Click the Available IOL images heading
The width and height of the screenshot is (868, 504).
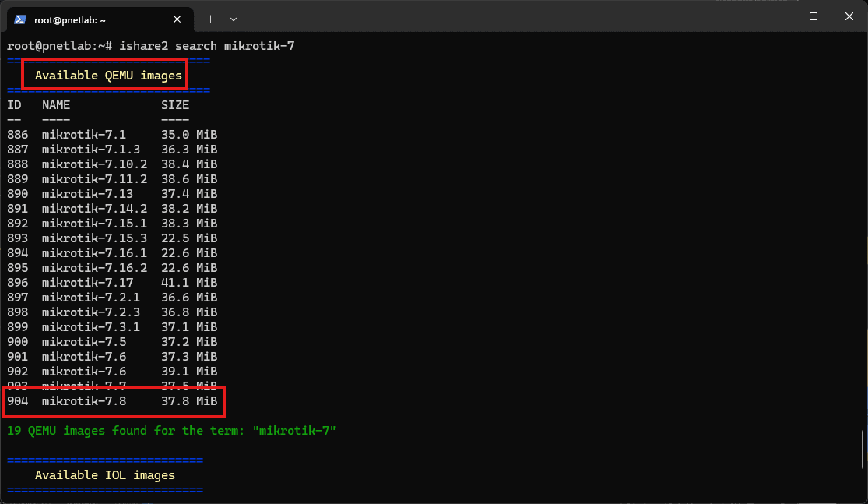click(104, 475)
